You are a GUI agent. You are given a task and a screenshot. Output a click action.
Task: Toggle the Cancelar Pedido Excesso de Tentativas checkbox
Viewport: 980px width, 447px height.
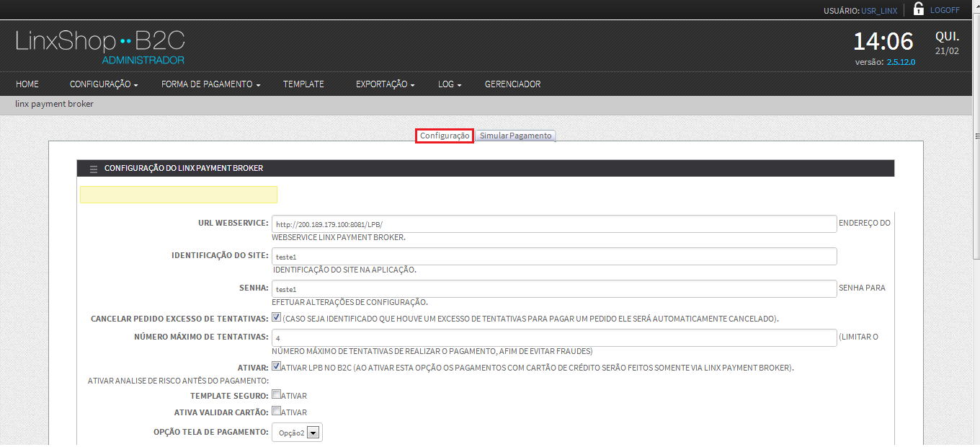click(x=277, y=317)
